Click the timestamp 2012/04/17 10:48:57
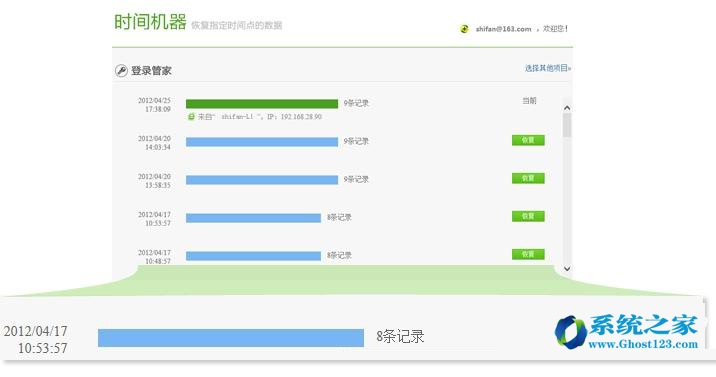The height and width of the screenshot is (377, 716). click(x=154, y=257)
